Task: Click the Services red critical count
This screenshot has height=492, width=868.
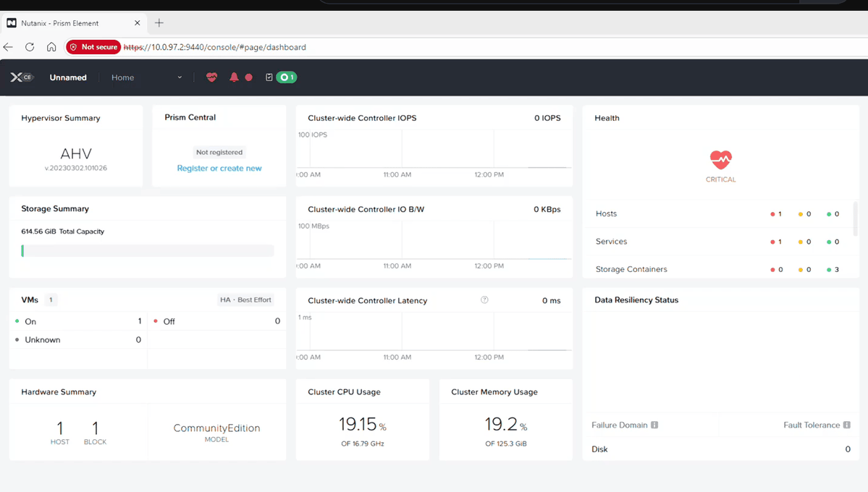Action: coord(776,242)
